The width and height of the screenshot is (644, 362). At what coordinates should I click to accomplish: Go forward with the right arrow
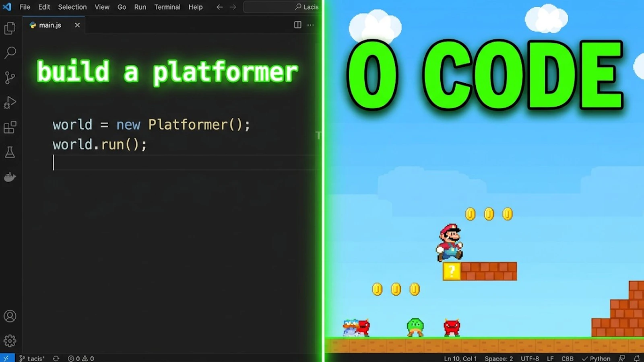233,7
